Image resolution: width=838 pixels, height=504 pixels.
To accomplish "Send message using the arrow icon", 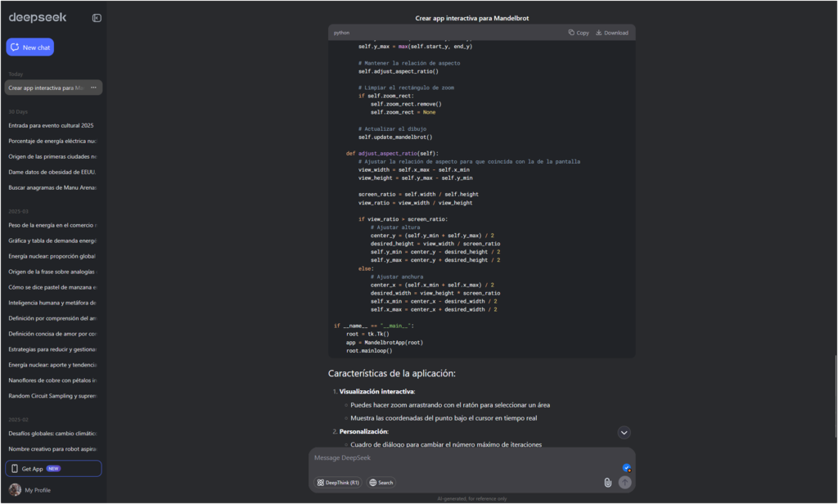I will click(624, 483).
